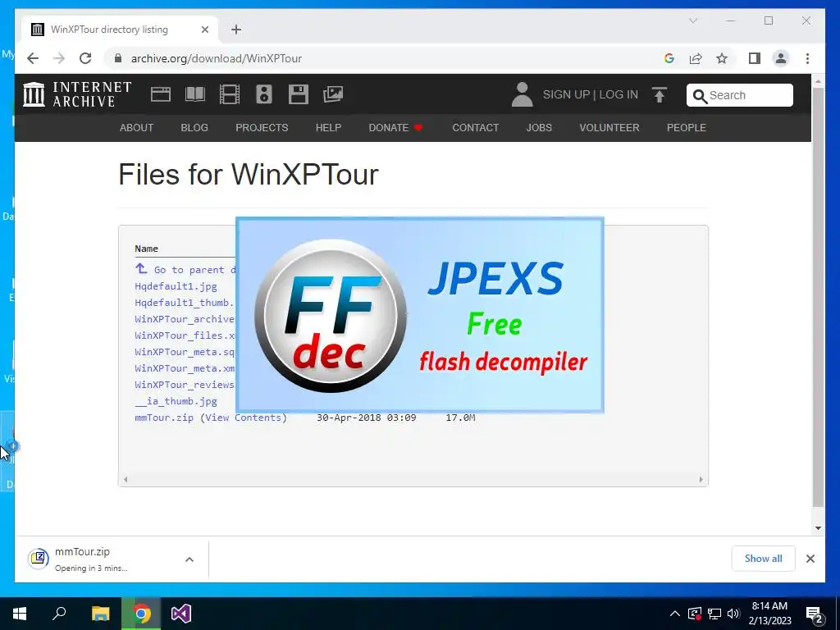Open the Audio speaker icon

click(x=264, y=94)
